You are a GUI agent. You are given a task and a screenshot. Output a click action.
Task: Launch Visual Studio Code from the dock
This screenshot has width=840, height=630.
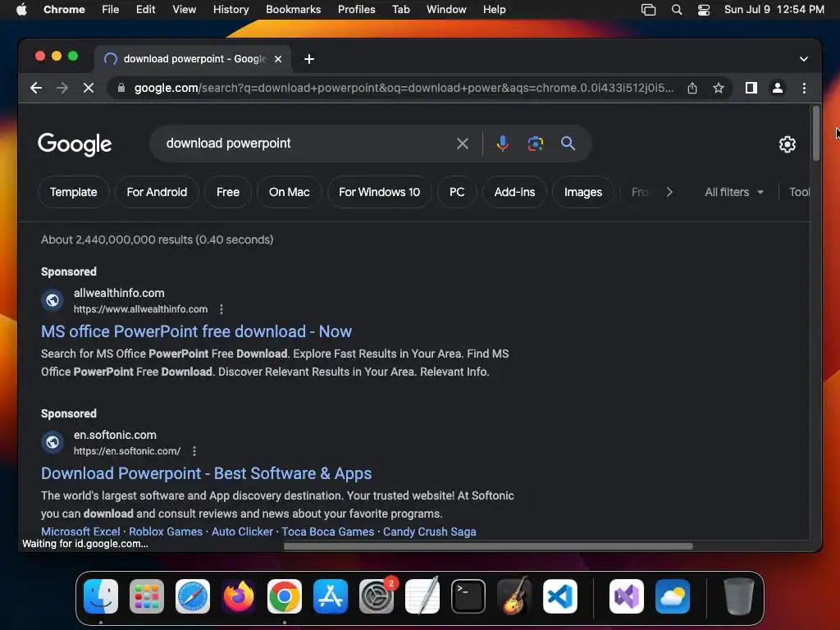(x=559, y=596)
